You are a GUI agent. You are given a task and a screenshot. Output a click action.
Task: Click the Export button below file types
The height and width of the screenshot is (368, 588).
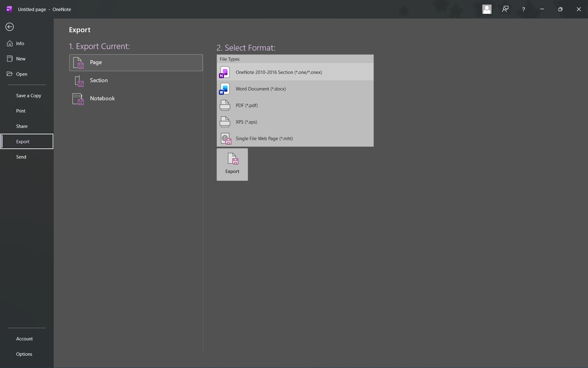[x=232, y=165]
